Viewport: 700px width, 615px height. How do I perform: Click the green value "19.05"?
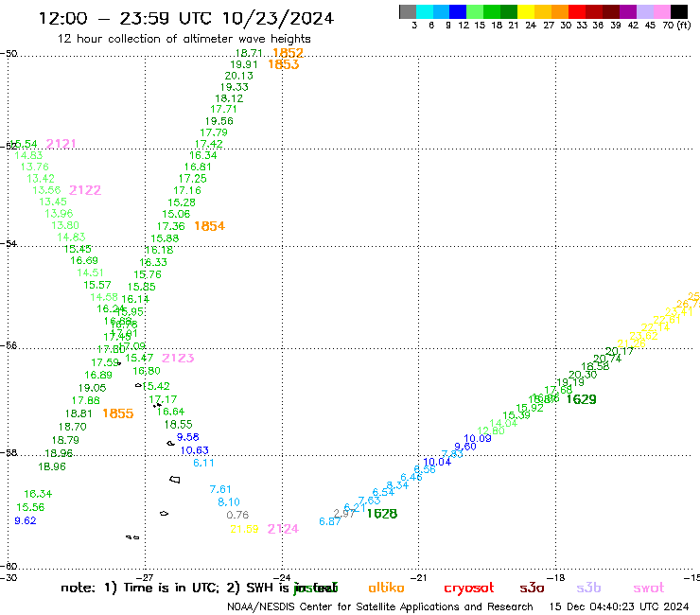[x=93, y=388]
